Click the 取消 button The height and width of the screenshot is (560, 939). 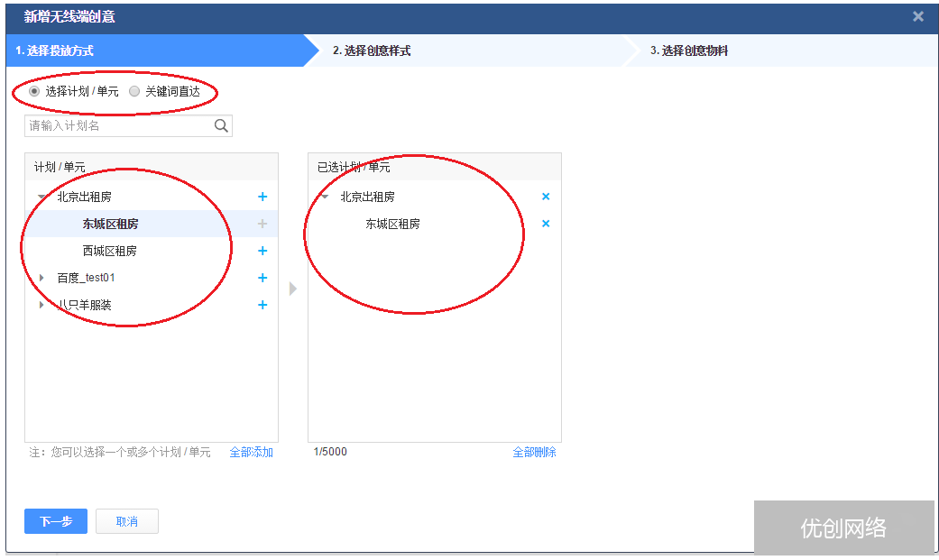tap(127, 521)
